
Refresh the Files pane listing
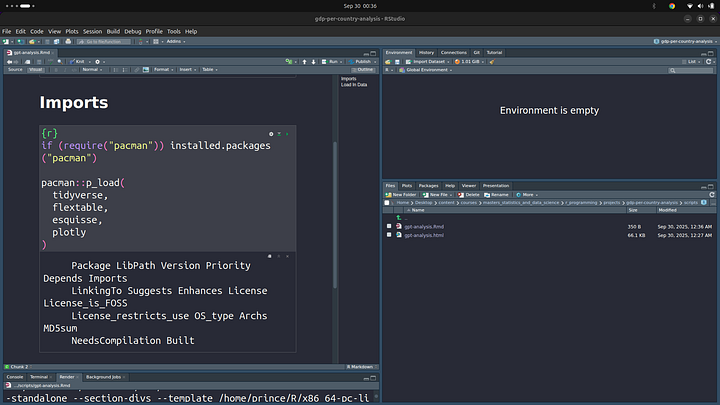click(712, 195)
